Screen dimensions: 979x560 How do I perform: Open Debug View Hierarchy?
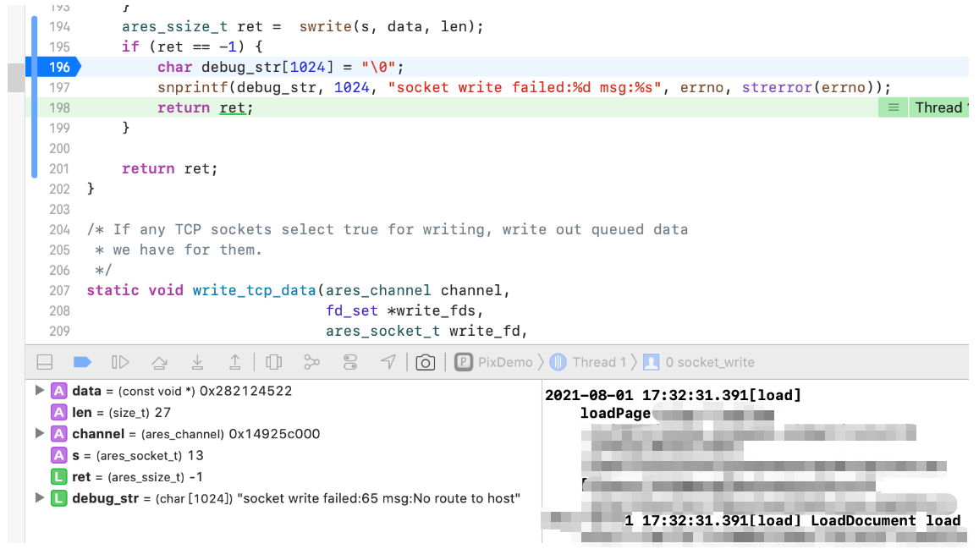point(273,361)
